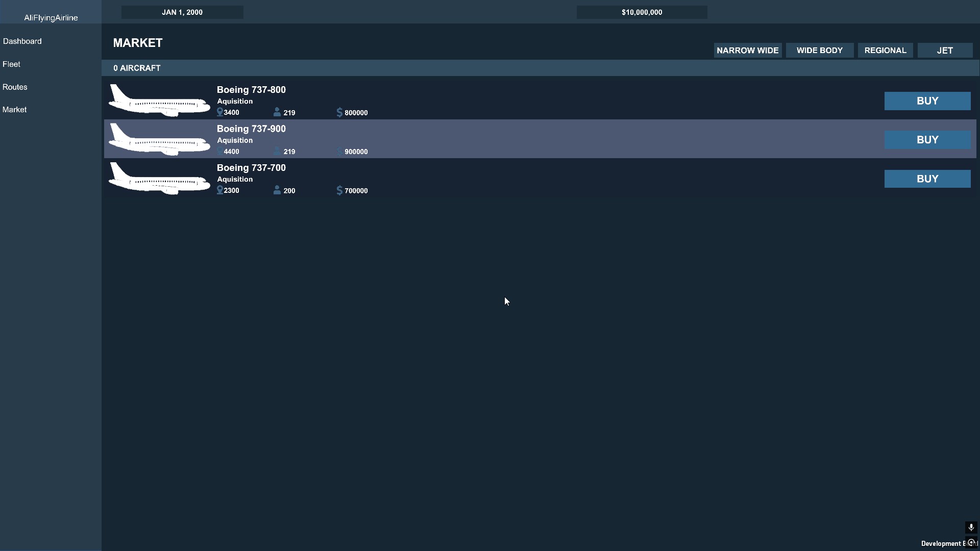This screenshot has width=980, height=551.
Task: Click the range pin icon for 737-800
Action: 220,112
